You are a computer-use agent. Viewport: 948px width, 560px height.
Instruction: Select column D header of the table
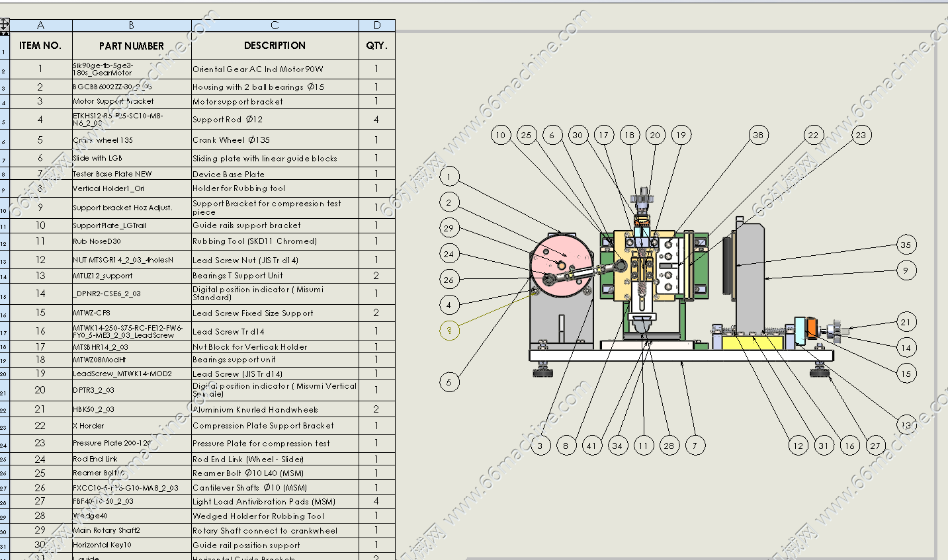pyautogui.click(x=377, y=25)
